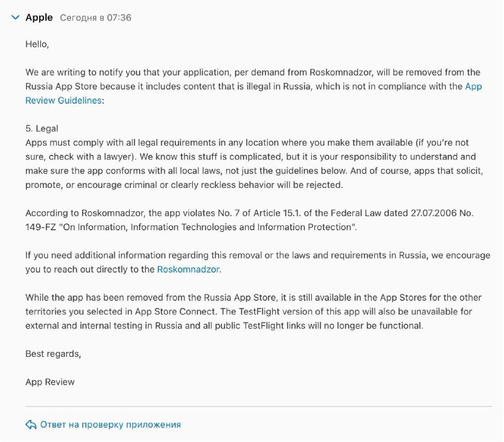Viewport: 504px width, 442px height.
Task: Click the '5. Legal' heading
Action: pyautogui.click(x=42, y=129)
